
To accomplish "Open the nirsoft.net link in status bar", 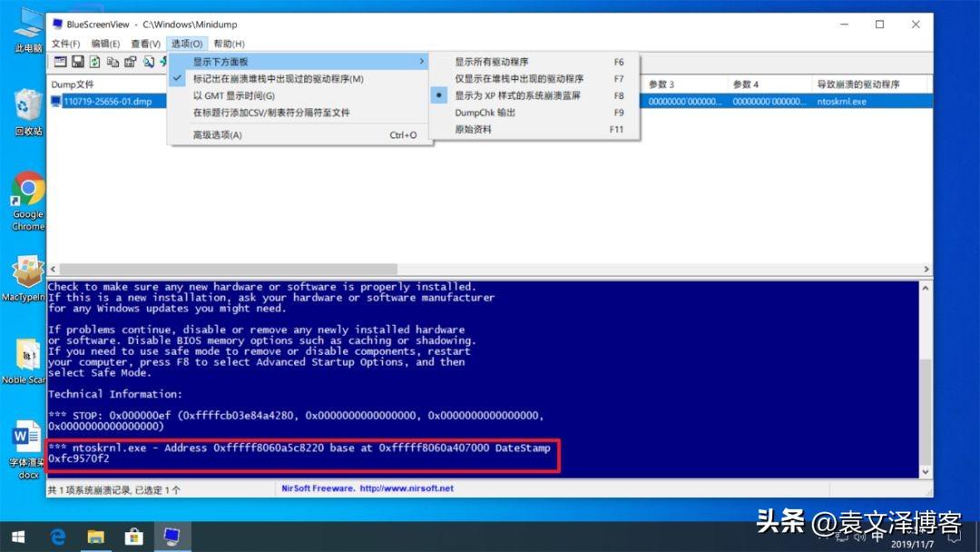I will pyautogui.click(x=407, y=488).
